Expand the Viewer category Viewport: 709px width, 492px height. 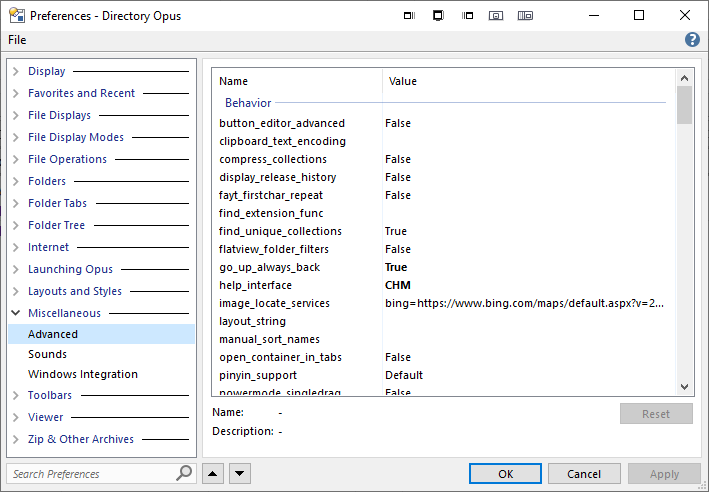(16, 417)
